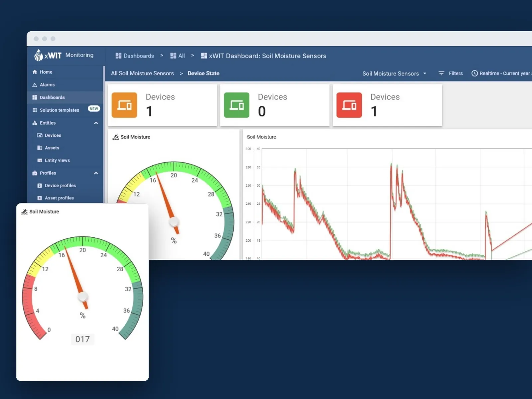Click the red Devices icon
This screenshot has width=532, height=399.
(349, 105)
